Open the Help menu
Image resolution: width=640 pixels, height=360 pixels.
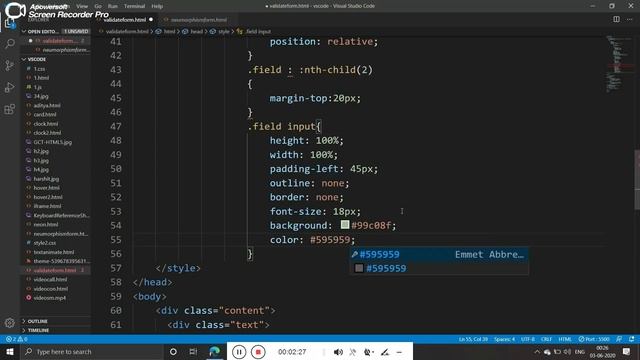[x=157, y=6]
